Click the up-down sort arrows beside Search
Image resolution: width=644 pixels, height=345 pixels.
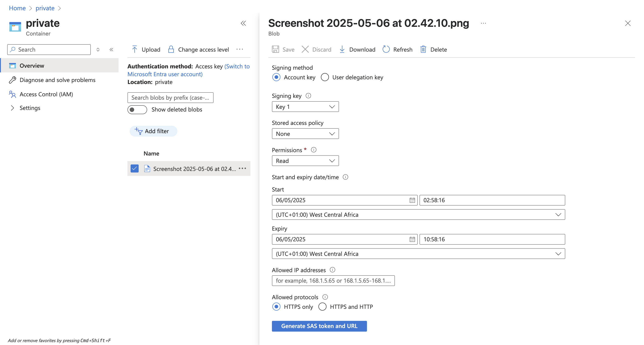(98, 49)
